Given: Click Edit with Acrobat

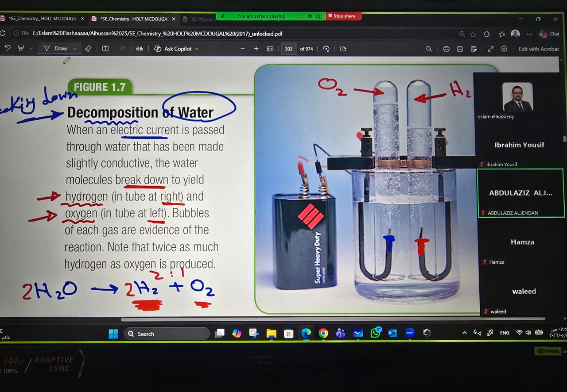Looking at the screenshot, I should pyautogui.click(x=539, y=49).
